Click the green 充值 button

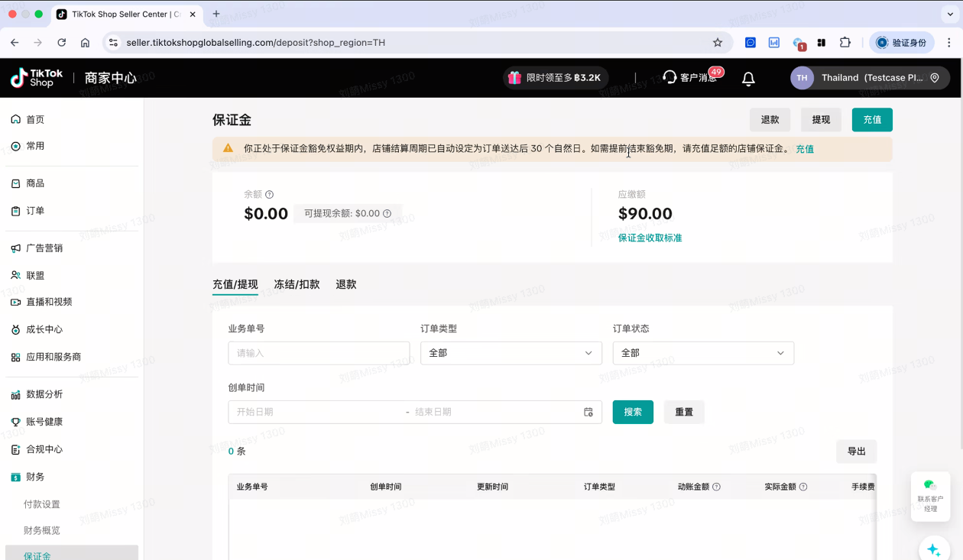click(872, 120)
